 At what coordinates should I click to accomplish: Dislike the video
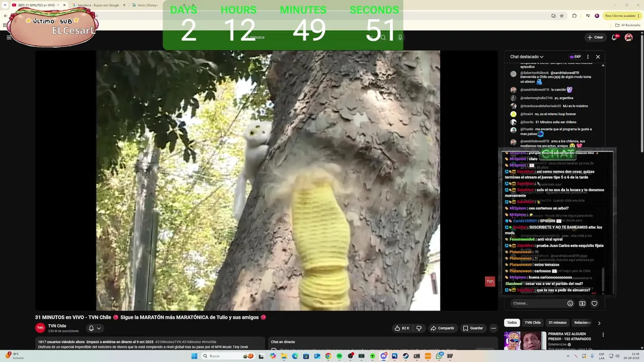coord(419,328)
